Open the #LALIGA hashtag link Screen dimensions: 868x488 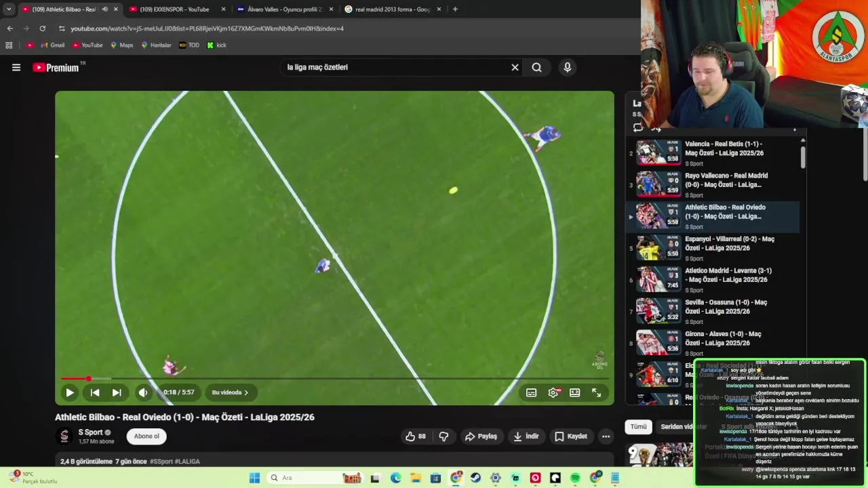click(187, 462)
